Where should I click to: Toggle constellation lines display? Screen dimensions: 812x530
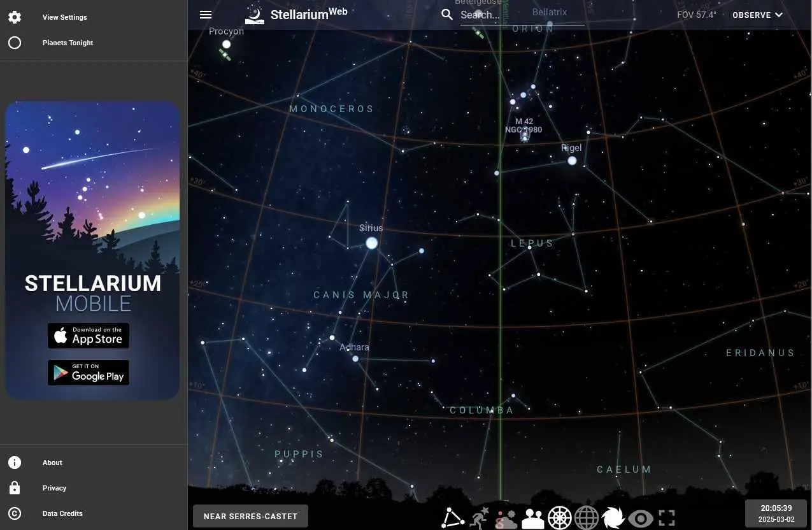click(x=453, y=517)
